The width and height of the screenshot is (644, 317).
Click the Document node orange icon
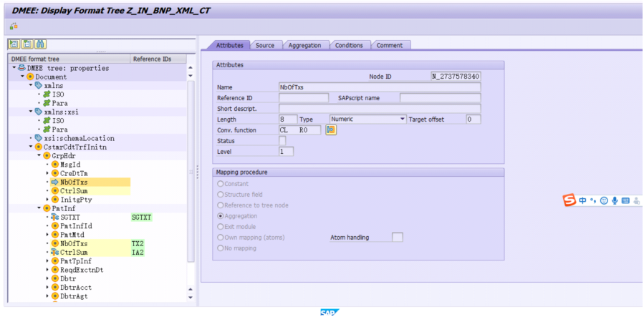pyautogui.click(x=30, y=77)
